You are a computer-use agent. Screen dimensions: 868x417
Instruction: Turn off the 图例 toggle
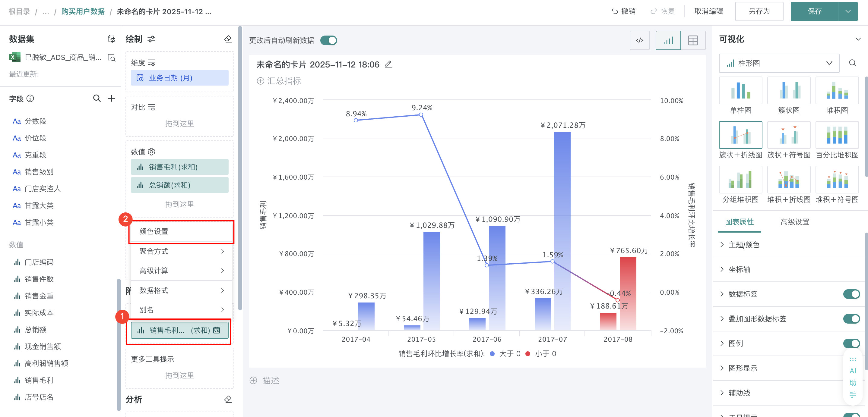851,343
